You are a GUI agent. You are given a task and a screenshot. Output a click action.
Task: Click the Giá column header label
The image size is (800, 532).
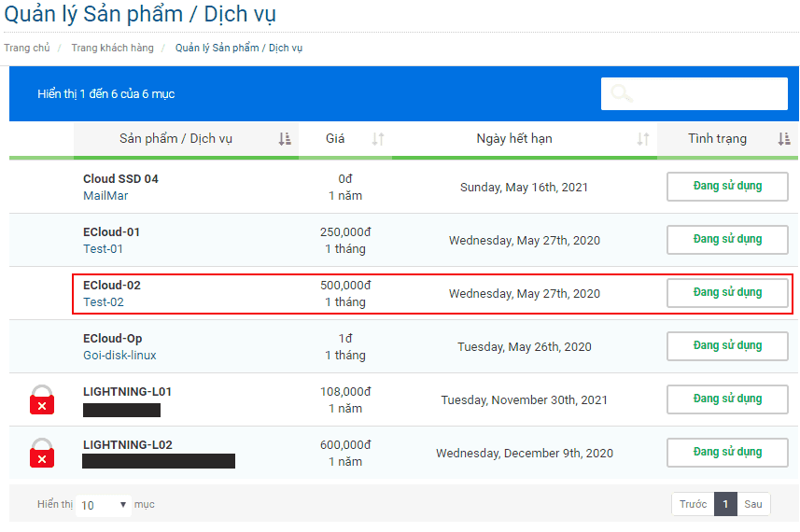[x=335, y=139]
